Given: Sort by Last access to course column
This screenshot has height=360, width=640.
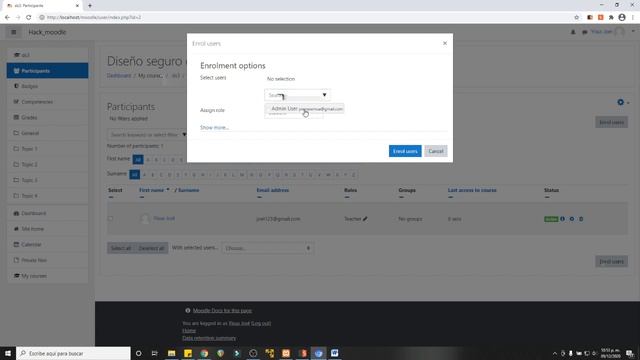Looking at the screenshot, I should (x=472, y=190).
